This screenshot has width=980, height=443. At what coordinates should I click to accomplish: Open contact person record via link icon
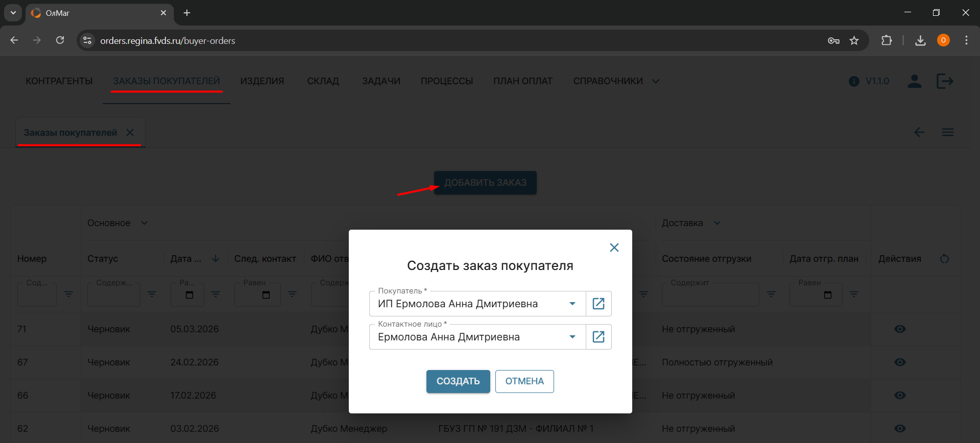[x=598, y=337]
